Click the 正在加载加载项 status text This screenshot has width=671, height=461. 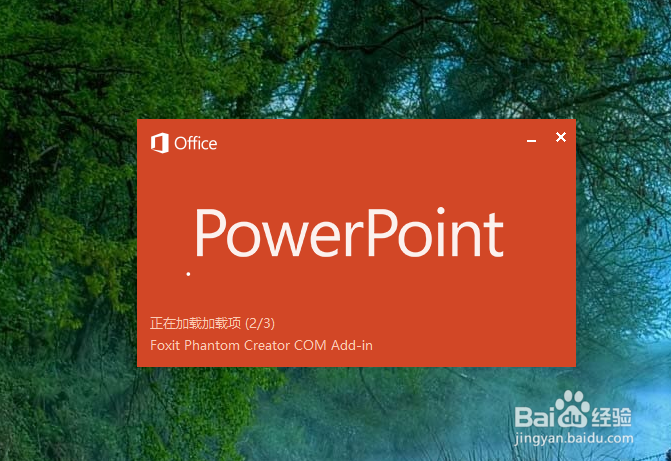196,323
